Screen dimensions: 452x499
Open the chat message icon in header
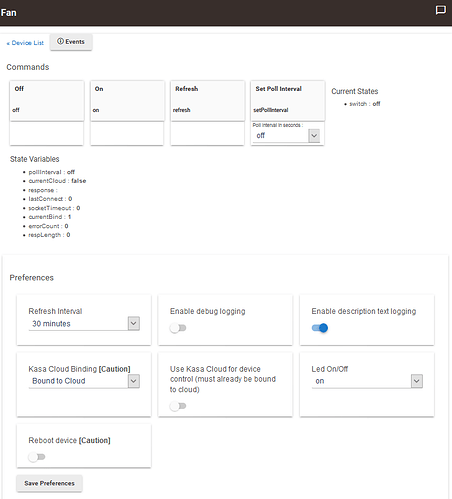[441, 10]
